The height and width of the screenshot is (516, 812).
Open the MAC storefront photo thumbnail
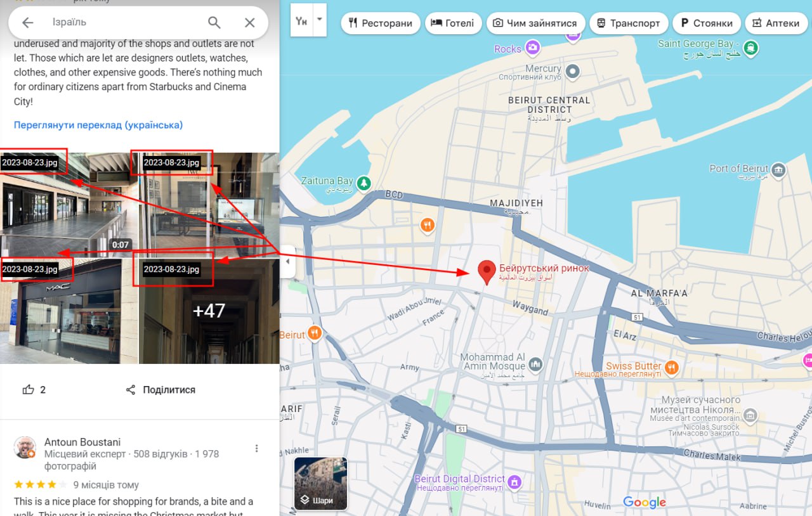pyautogui.click(x=69, y=311)
